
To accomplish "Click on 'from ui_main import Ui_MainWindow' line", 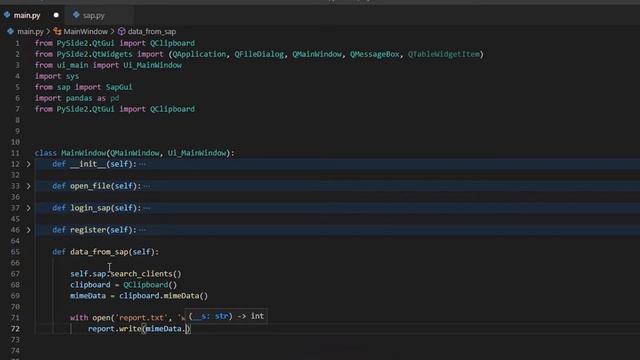I will click(108, 65).
